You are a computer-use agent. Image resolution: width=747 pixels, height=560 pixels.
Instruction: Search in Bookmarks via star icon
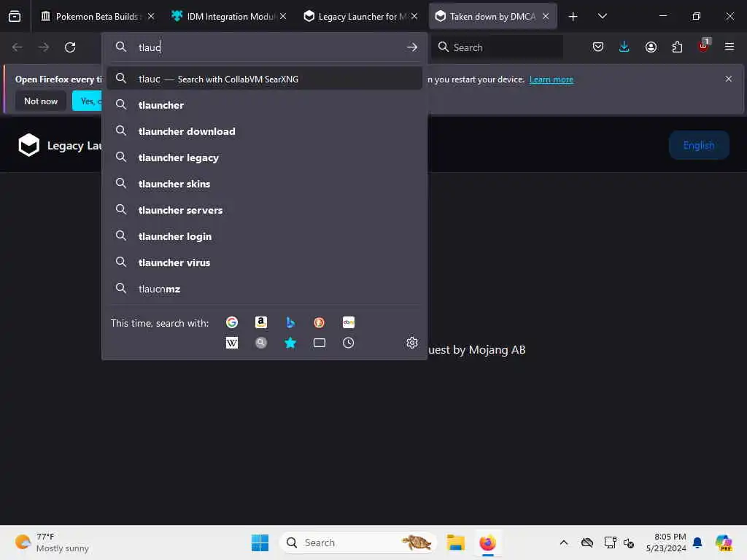pyautogui.click(x=290, y=343)
